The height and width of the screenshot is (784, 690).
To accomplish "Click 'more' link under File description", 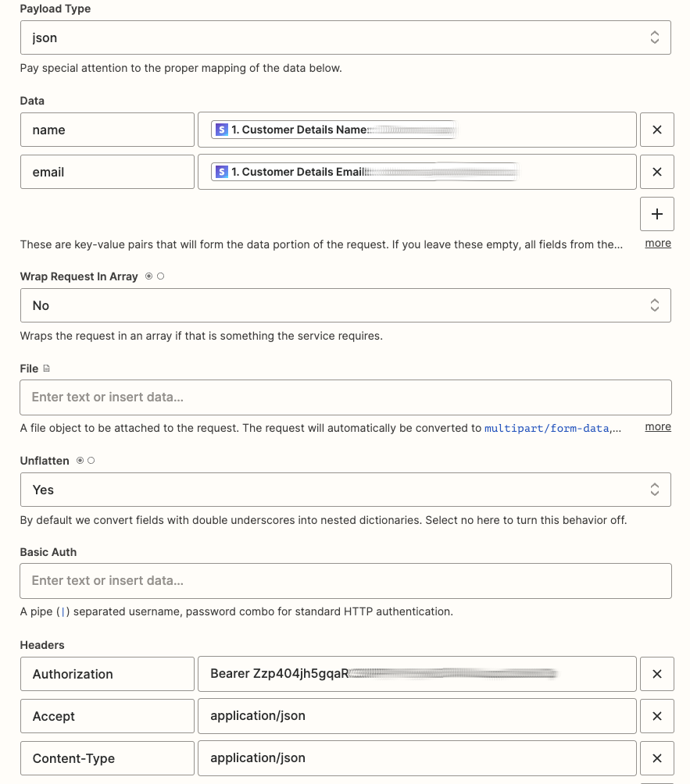I will click(x=657, y=427).
